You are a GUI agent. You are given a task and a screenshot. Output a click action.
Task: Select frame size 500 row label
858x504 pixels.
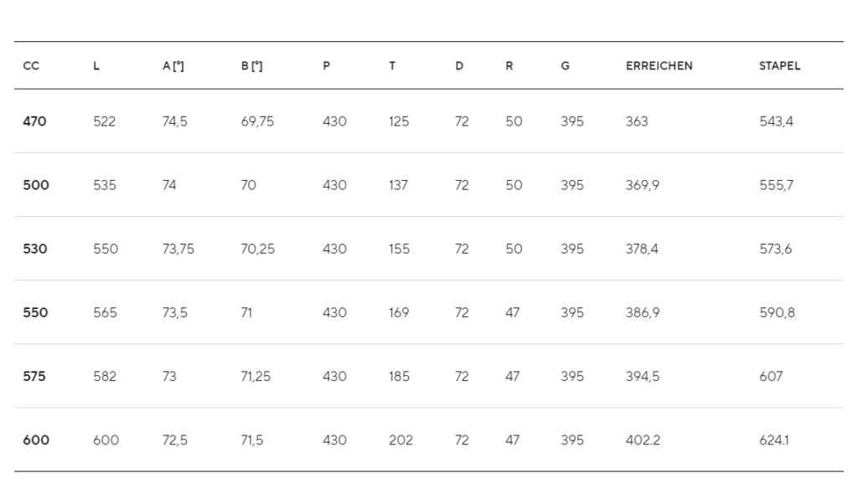(x=36, y=185)
